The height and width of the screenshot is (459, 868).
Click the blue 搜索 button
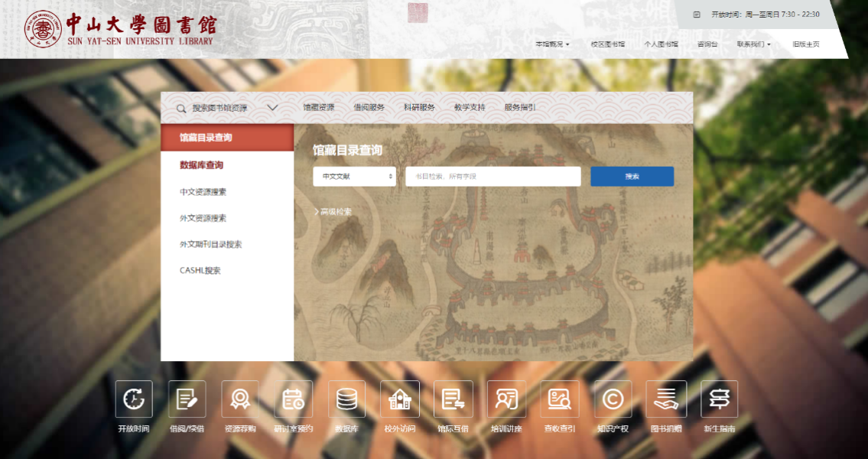pos(632,177)
